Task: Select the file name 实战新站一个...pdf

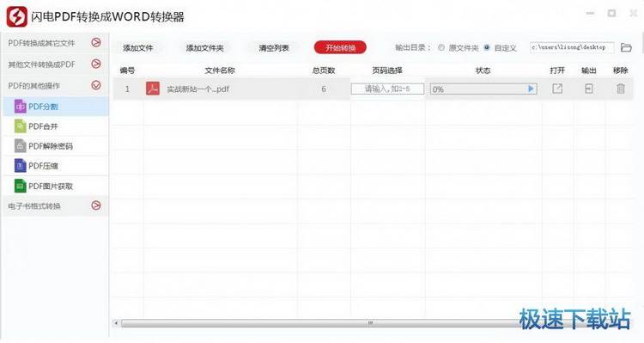Action: coord(198,89)
